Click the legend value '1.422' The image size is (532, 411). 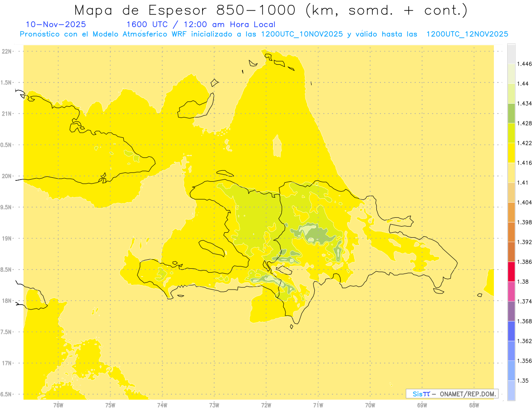[x=525, y=143]
